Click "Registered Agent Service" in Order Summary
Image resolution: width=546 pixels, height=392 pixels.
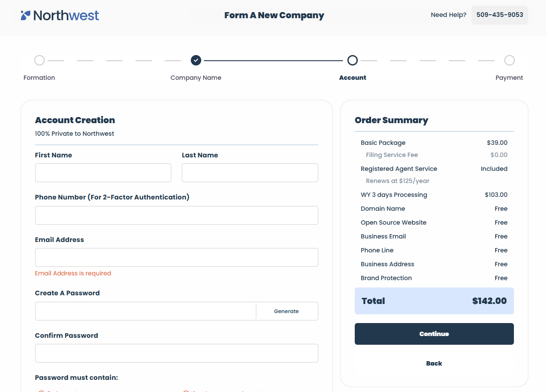399,169
